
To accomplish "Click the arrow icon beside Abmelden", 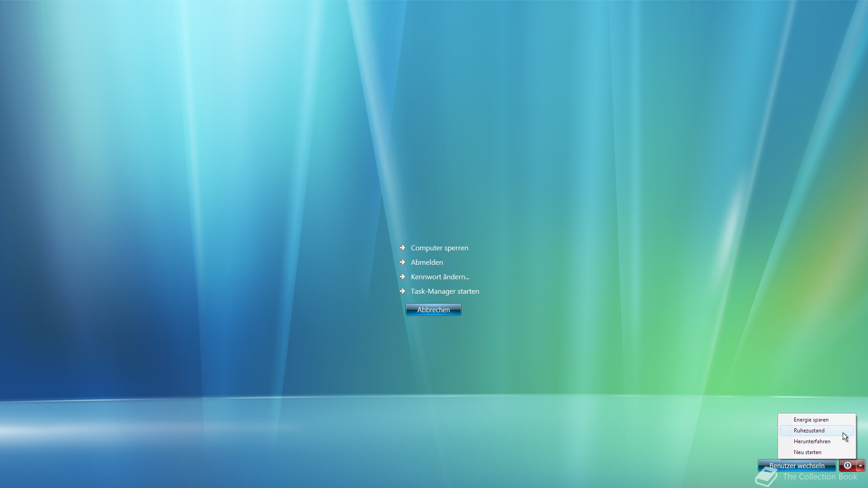I will (402, 262).
